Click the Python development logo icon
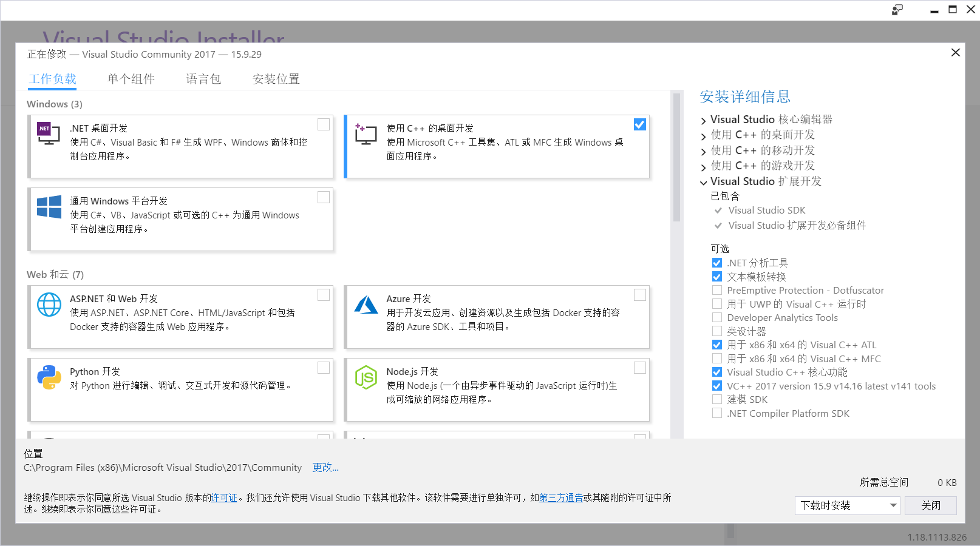Image resolution: width=980 pixels, height=546 pixels. [x=49, y=377]
